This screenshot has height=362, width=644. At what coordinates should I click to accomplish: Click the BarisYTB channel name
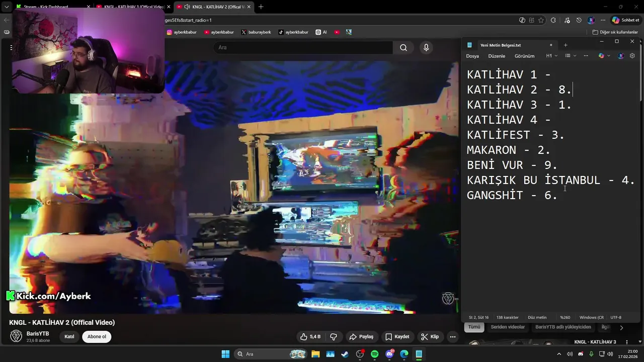pyautogui.click(x=38, y=334)
